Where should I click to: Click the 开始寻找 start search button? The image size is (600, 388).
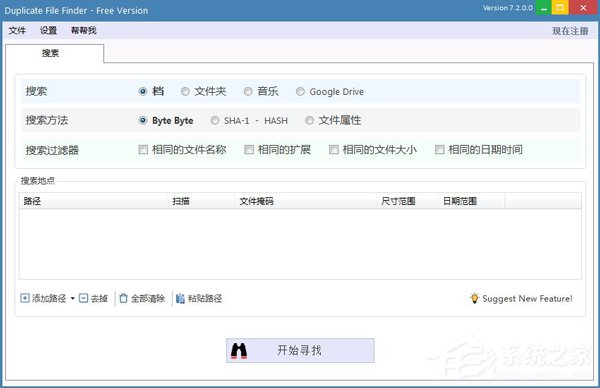coord(300,350)
